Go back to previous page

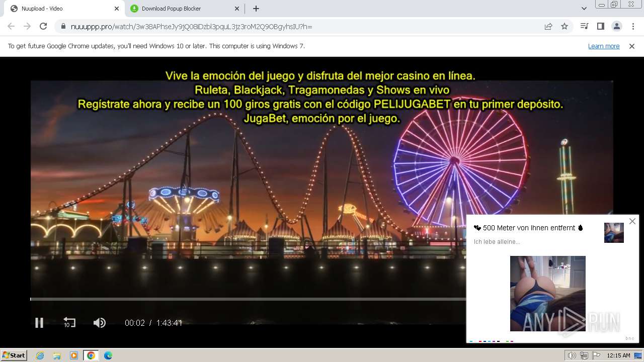11,26
